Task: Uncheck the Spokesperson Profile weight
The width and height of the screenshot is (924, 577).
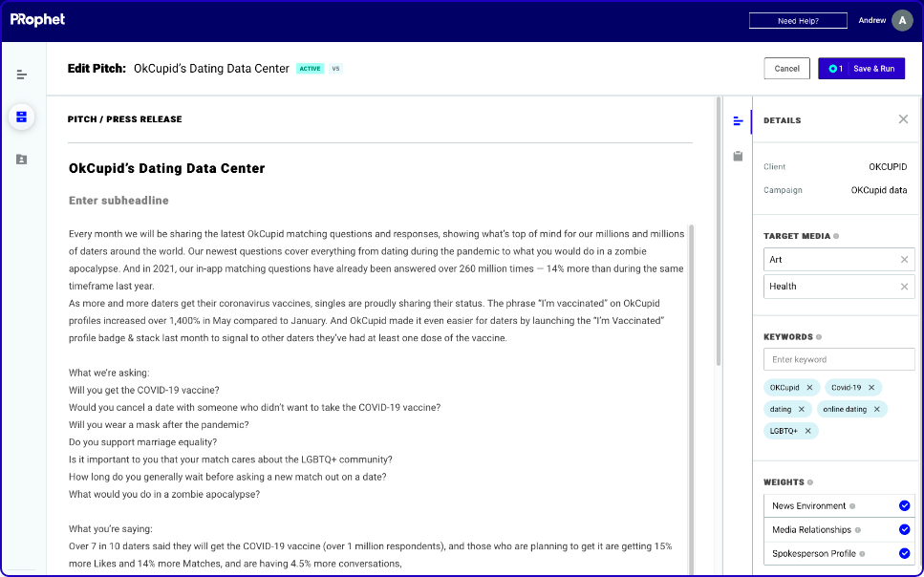Action: click(x=905, y=553)
